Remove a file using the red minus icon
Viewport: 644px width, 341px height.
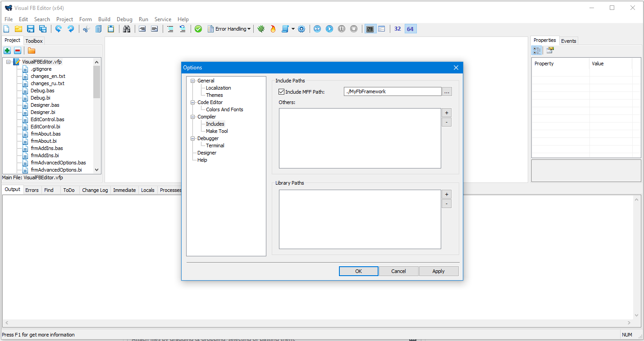[x=18, y=50]
